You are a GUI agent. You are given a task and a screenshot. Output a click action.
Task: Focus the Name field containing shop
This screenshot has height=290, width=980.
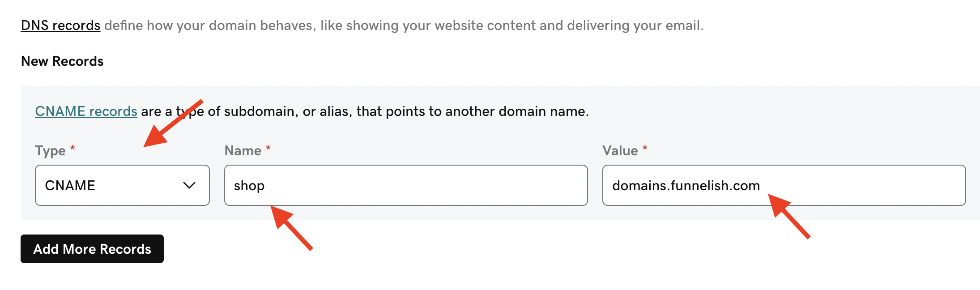point(405,185)
